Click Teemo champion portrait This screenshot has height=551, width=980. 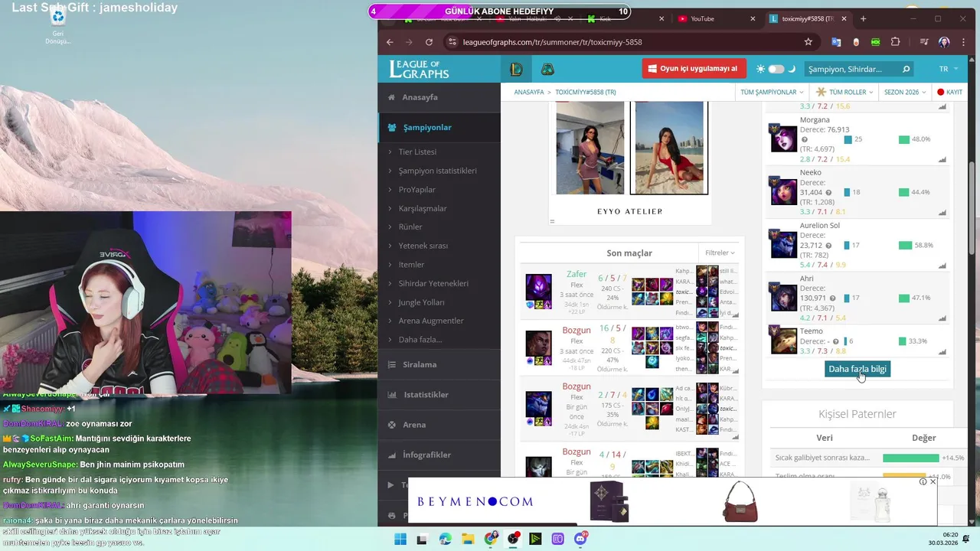(783, 340)
